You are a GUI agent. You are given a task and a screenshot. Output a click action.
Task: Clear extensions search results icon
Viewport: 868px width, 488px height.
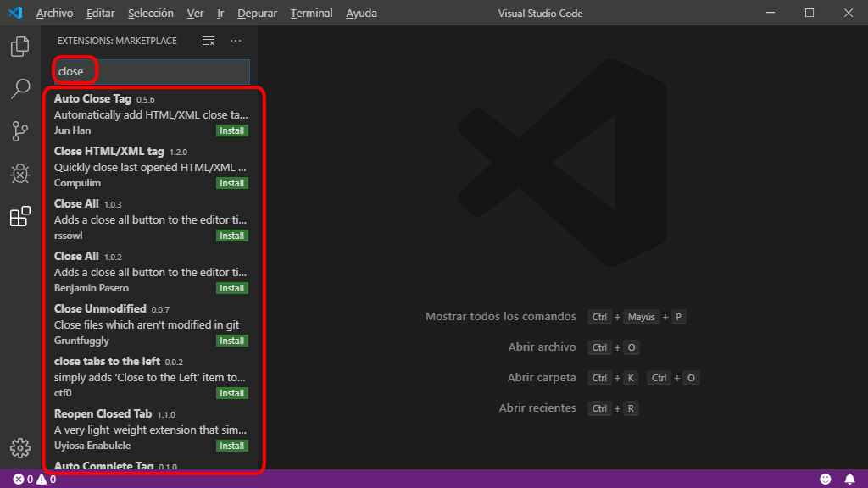(x=209, y=41)
